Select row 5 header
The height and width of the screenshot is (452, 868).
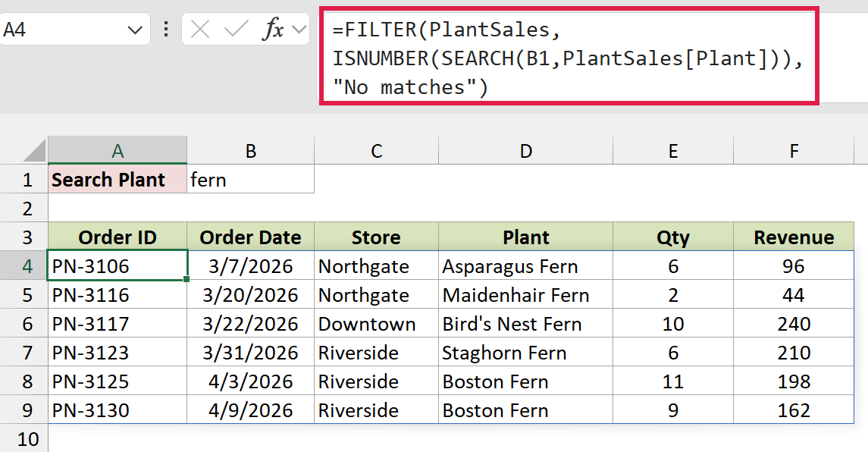click(24, 295)
